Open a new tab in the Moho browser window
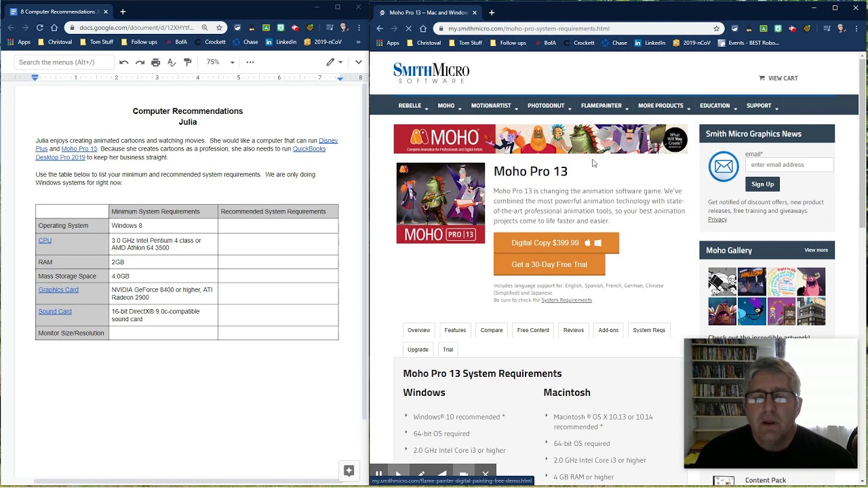868x488 pixels. click(x=492, y=12)
